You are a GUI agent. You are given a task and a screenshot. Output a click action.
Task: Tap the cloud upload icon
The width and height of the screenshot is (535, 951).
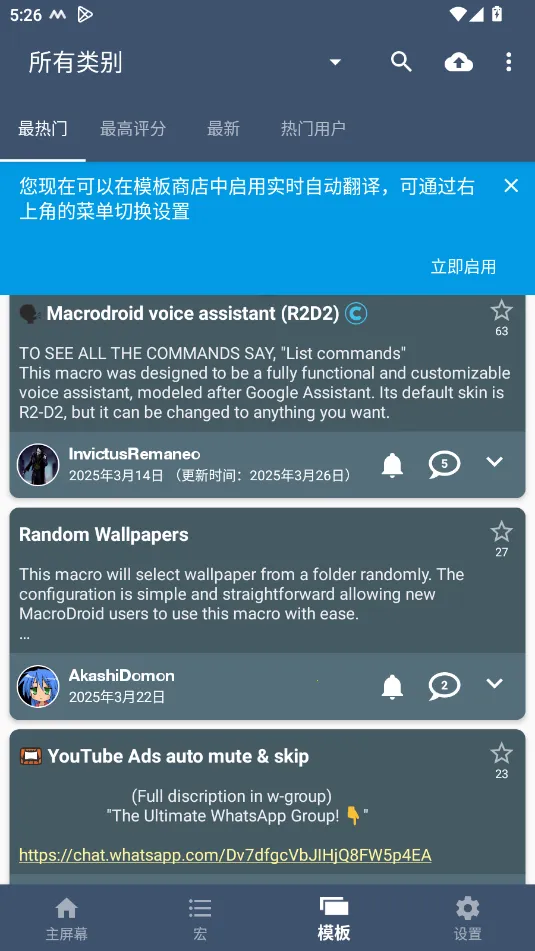(459, 62)
